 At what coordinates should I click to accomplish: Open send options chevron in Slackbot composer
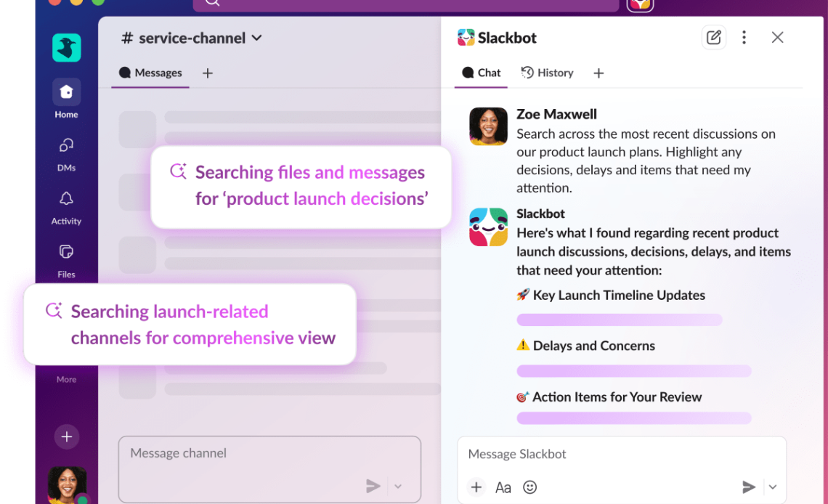773,487
